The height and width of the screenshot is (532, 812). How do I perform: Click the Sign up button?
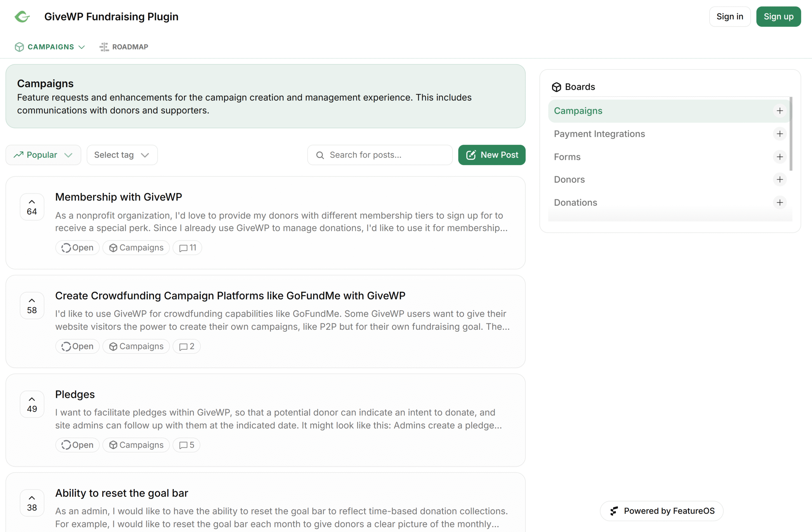point(778,16)
